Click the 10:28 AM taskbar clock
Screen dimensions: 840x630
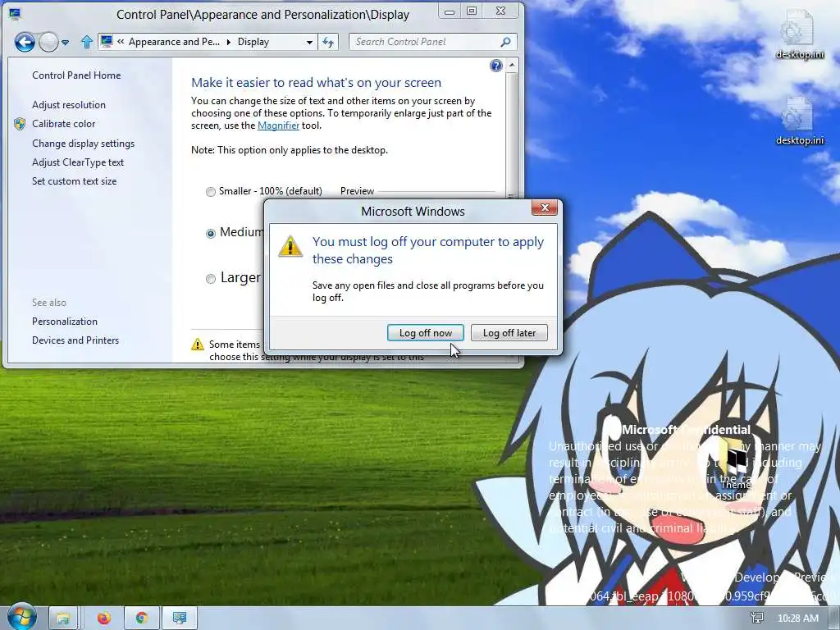click(797, 619)
